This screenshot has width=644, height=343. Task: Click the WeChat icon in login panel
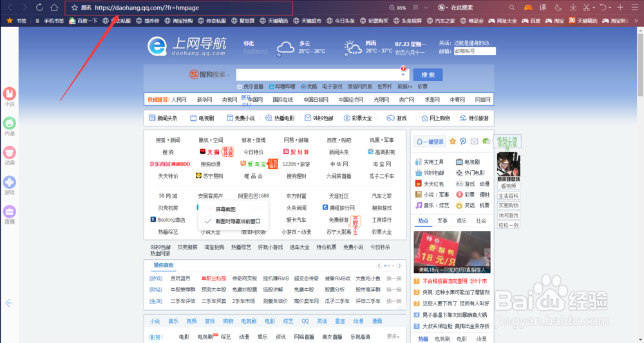[x=486, y=141]
